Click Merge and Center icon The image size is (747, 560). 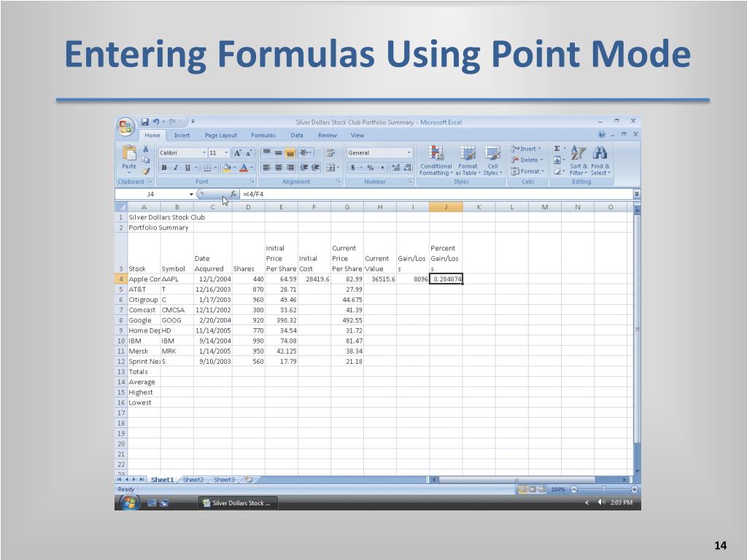(330, 168)
